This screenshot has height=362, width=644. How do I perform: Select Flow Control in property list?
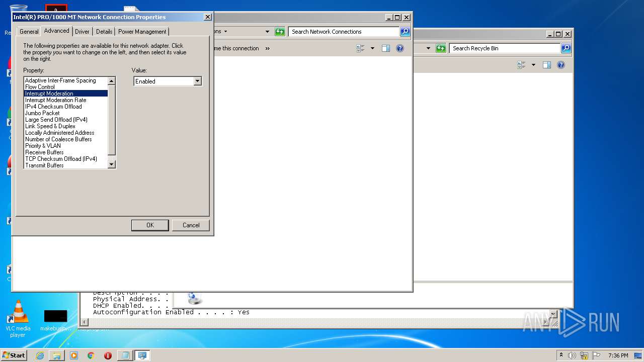tap(65, 87)
